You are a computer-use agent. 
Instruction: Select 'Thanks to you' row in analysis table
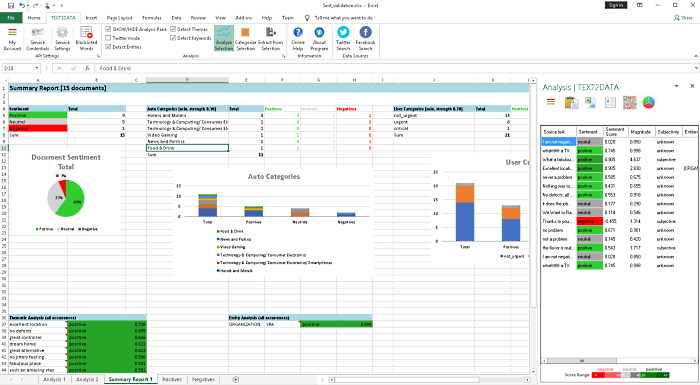point(619,222)
